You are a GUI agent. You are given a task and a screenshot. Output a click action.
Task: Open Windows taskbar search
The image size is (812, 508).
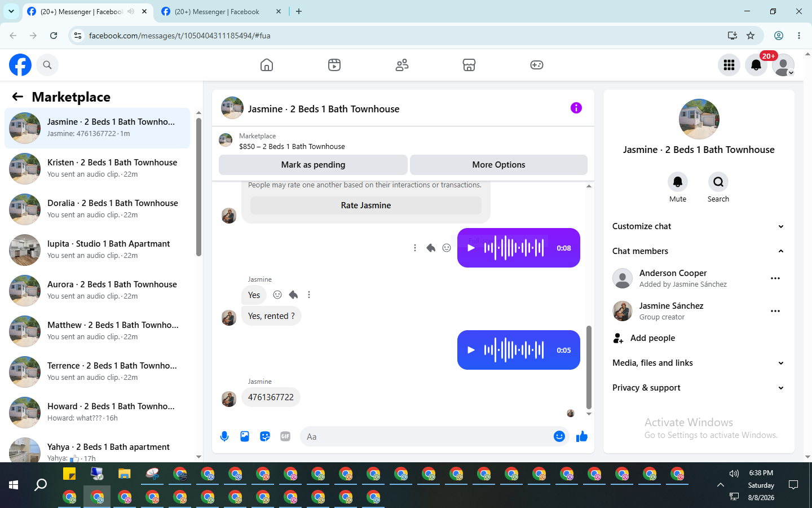[x=41, y=485]
